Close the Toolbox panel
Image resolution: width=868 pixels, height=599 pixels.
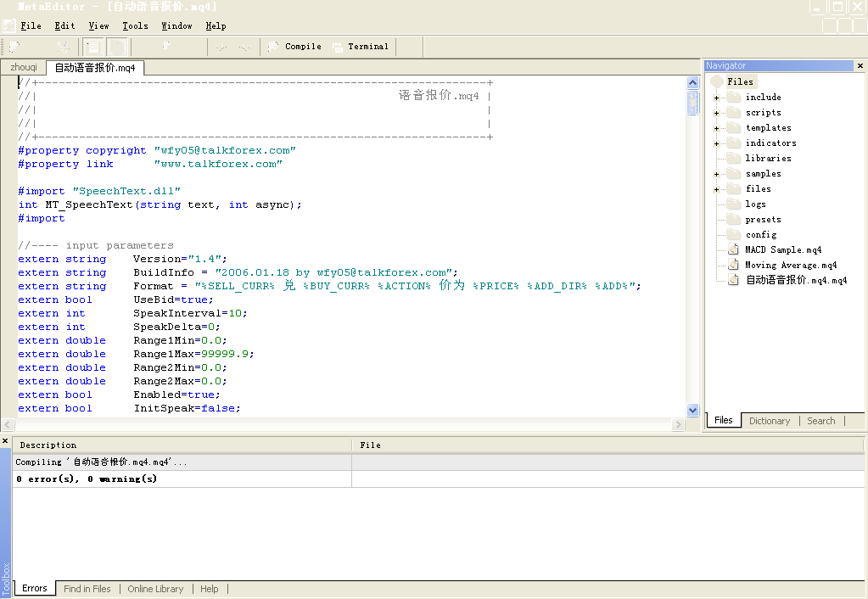[x=5, y=440]
